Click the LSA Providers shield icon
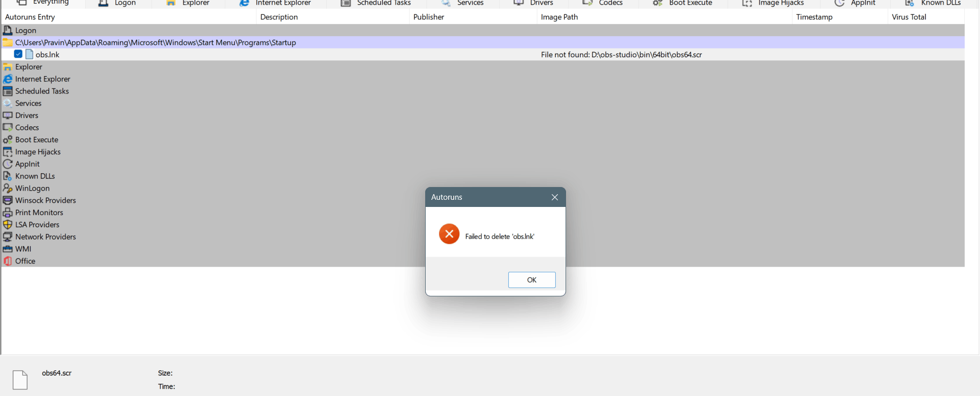This screenshot has height=396, width=980. pyautogui.click(x=8, y=225)
